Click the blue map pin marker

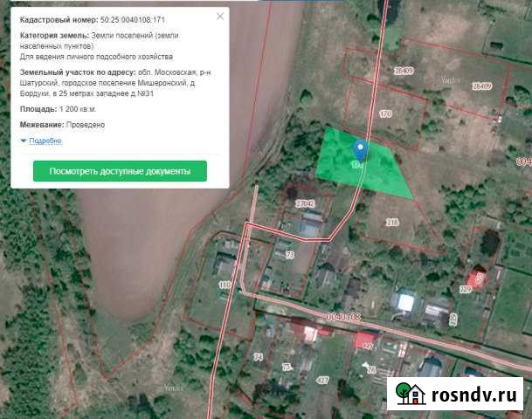point(360,149)
